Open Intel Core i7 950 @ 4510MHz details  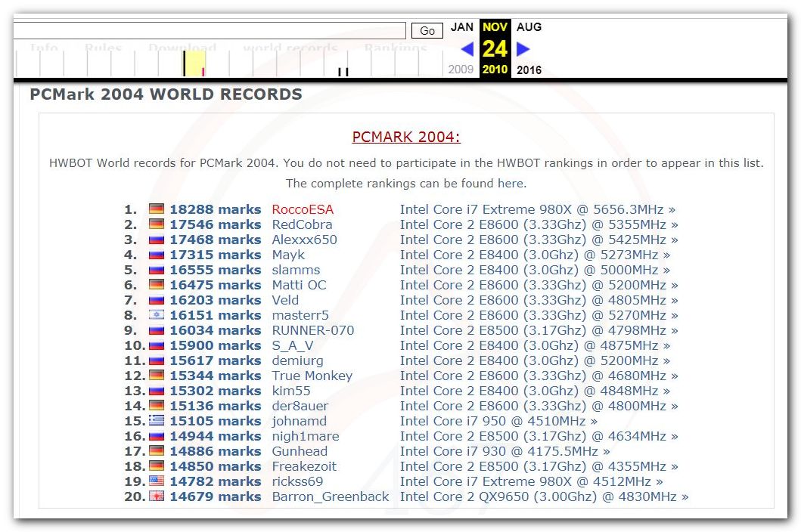click(498, 421)
